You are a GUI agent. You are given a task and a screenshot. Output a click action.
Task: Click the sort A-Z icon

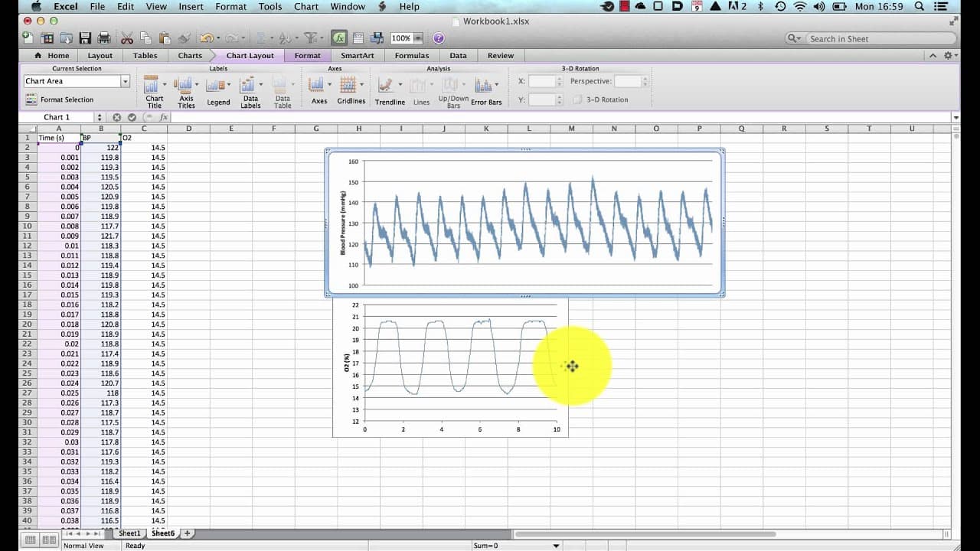click(285, 37)
